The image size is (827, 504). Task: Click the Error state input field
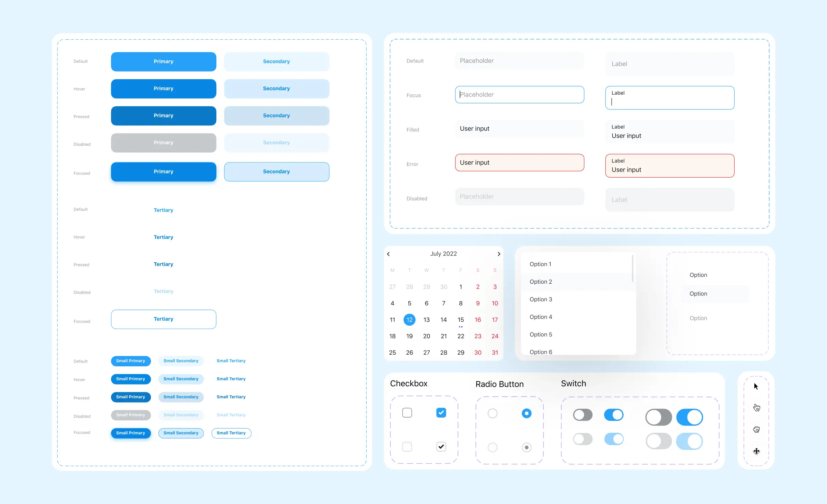point(519,163)
